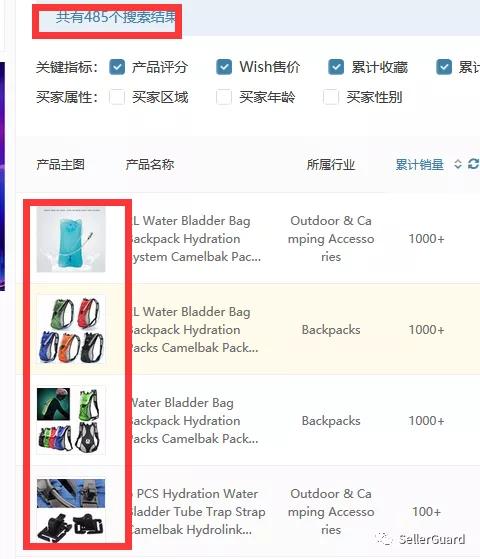Click the 产品名称 column header
This screenshot has height=559, width=480.
coord(150,164)
